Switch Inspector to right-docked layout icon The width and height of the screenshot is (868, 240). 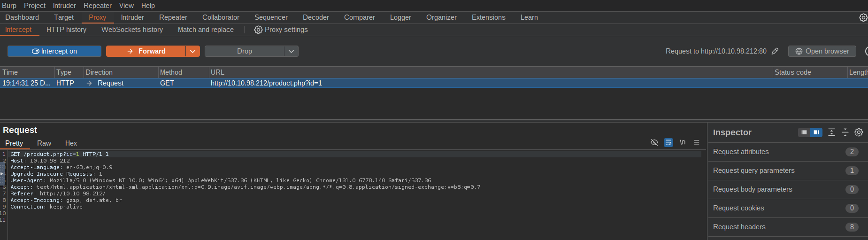pyautogui.click(x=816, y=132)
